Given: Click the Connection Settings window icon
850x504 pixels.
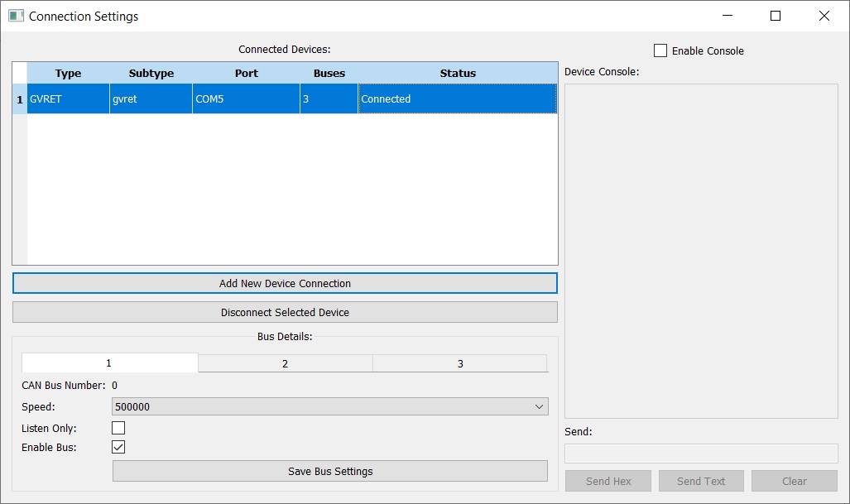Looking at the screenshot, I should click(16, 16).
